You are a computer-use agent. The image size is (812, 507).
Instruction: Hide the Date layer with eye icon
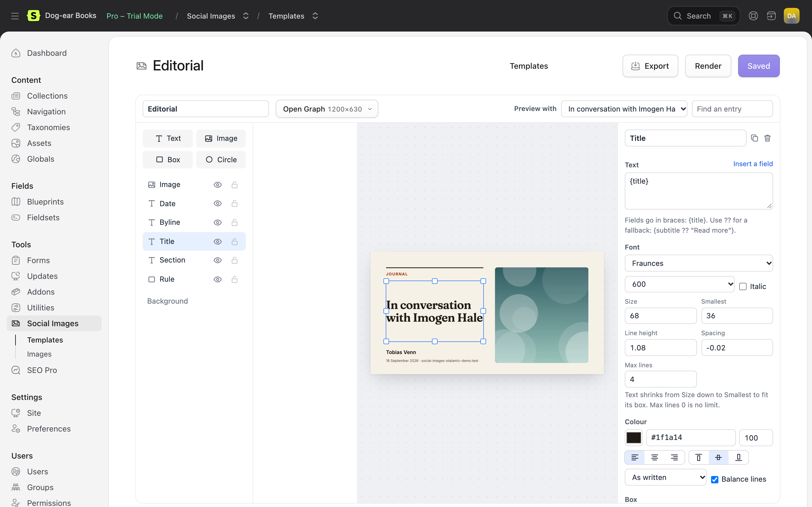[x=217, y=204]
